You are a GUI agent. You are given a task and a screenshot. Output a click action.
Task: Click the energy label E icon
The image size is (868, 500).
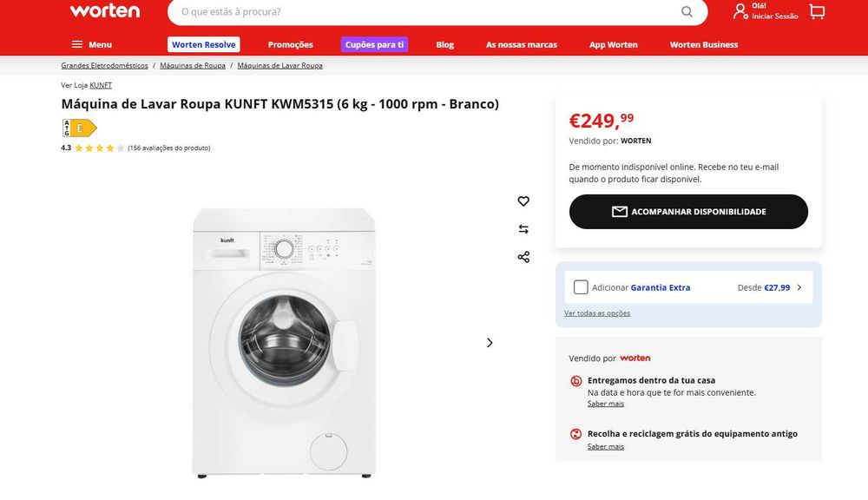[79, 128]
